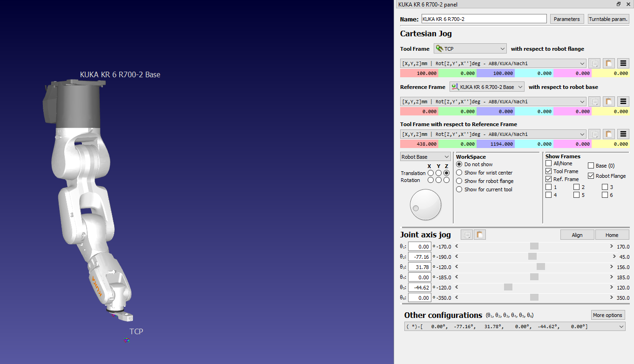Open the Reference Frame pose hamburger menu
The height and width of the screenshot is (364, 634).
click(x=624, y=101)
